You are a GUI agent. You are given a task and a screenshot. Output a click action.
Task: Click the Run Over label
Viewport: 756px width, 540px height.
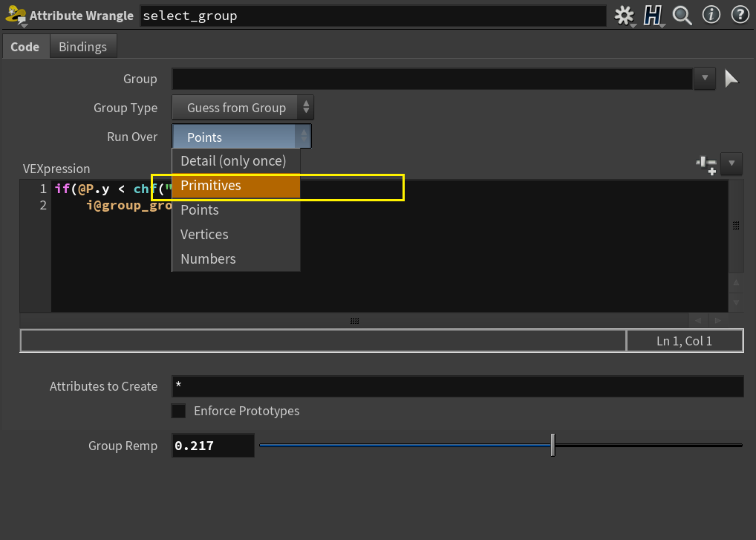point(132,137)
